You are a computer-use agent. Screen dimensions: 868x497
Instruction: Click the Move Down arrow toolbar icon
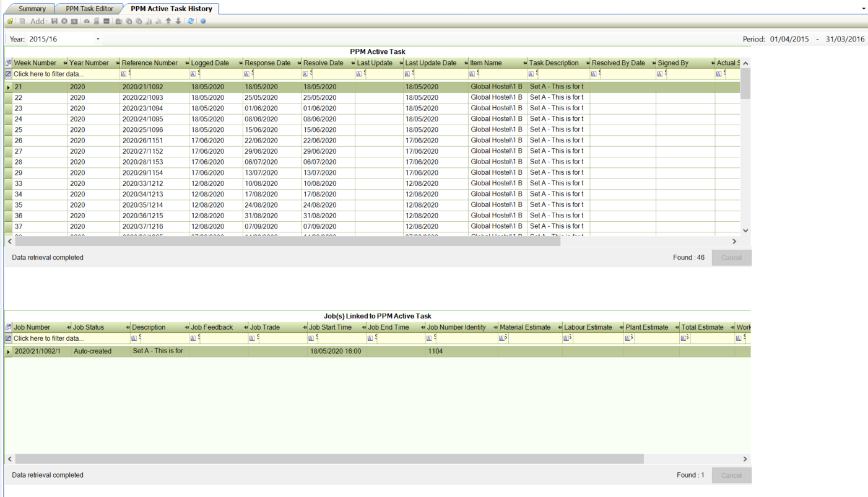coord(178,21)
